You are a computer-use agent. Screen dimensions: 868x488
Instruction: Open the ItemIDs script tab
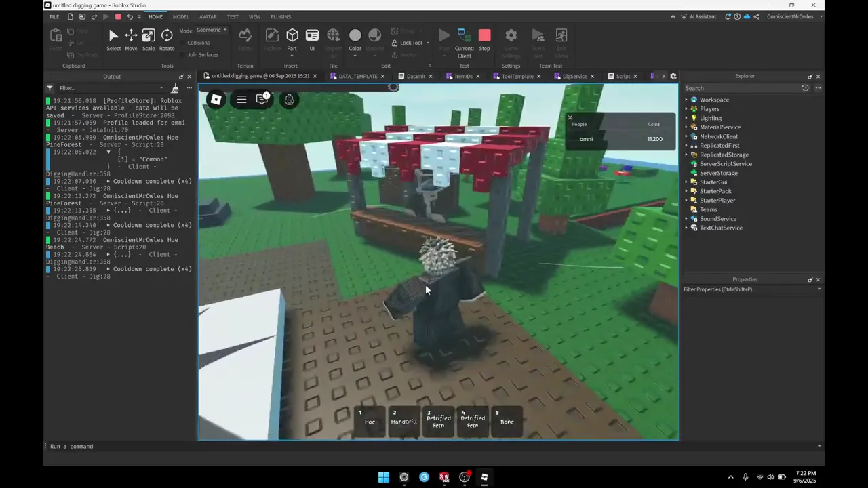(x=463, y=76)
